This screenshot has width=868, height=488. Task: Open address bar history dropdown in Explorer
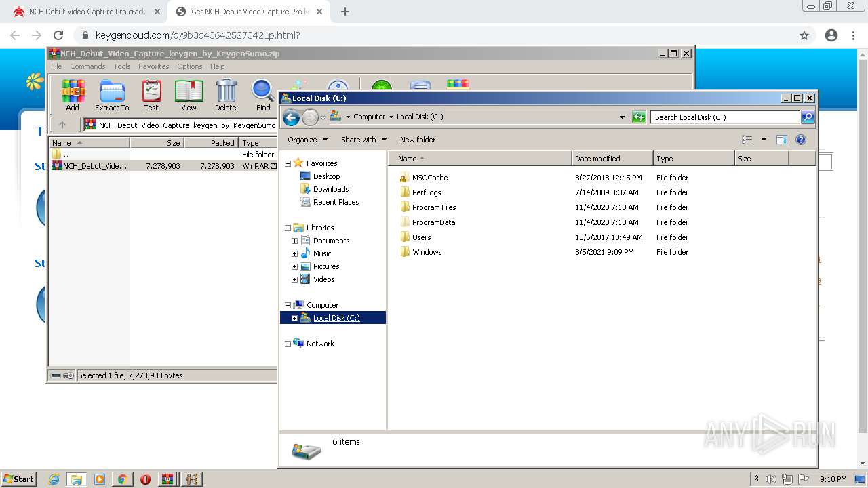622,117
